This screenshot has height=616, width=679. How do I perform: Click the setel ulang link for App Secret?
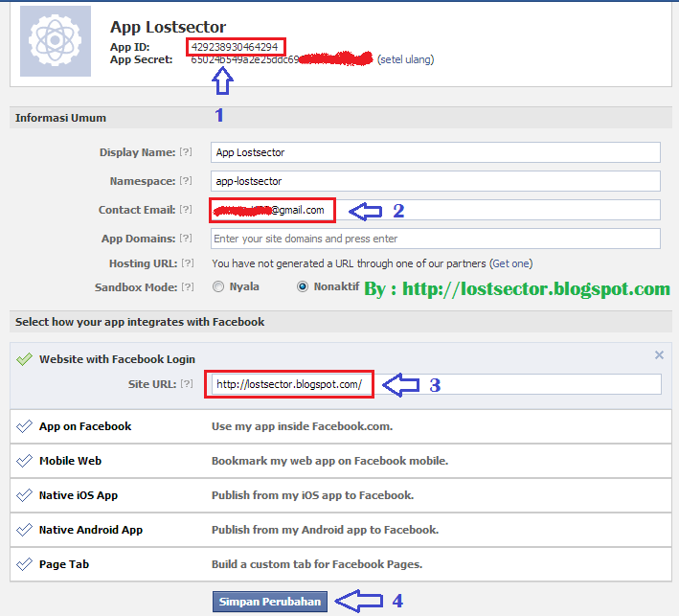click(405, 59)
